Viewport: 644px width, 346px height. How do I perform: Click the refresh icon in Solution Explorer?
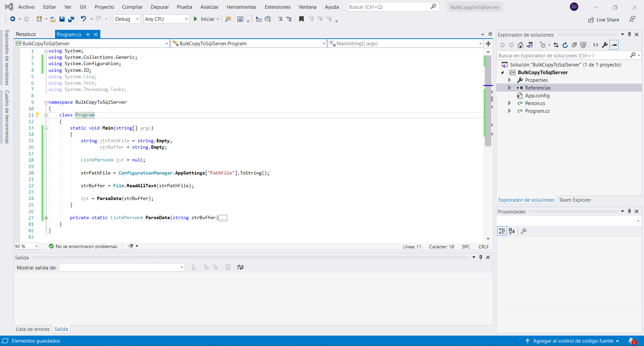pyautogui.click(x=565, y=45)
